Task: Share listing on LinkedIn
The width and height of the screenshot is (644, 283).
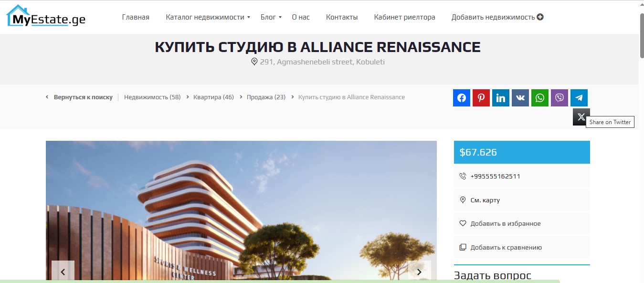Action: tap(501, 98)
